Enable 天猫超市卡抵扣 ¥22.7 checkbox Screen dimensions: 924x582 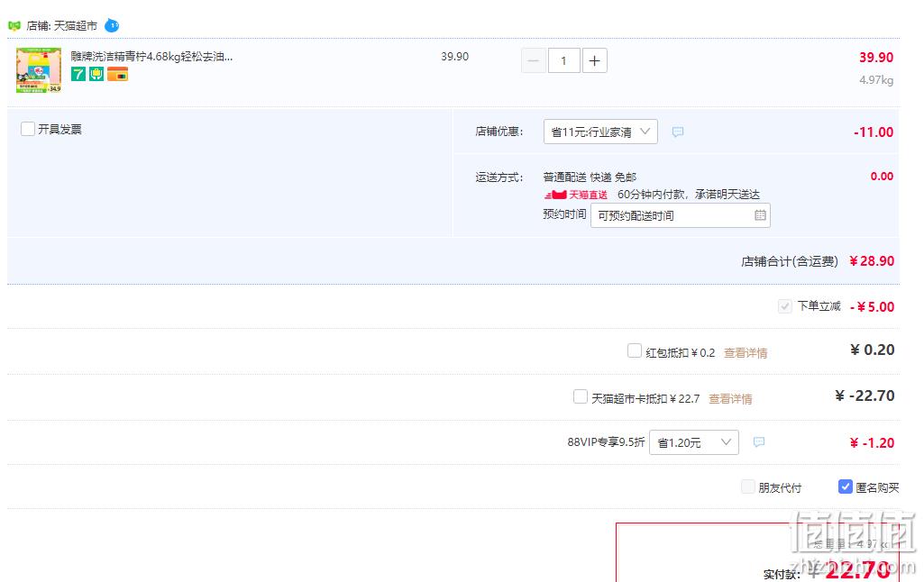[581, 396]
